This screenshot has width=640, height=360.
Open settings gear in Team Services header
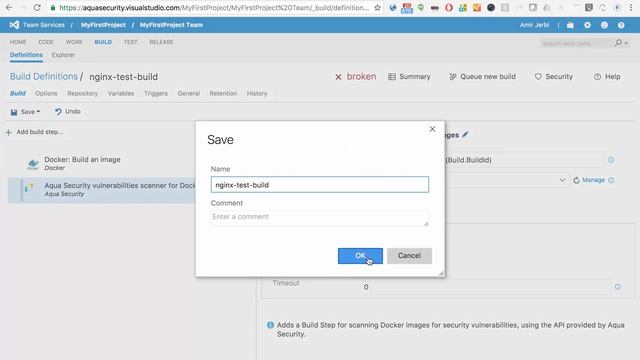tap(587, 25)
